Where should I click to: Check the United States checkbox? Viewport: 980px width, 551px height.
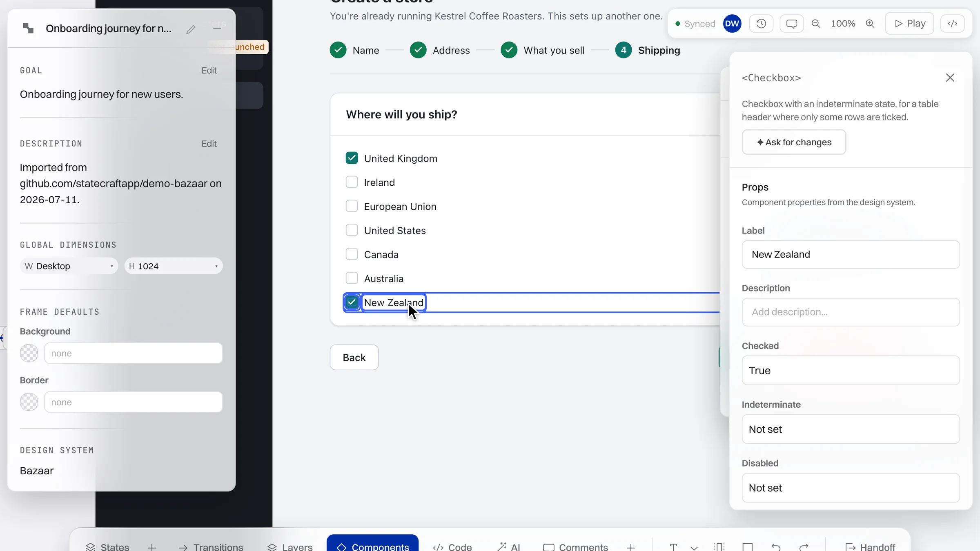click(x=352, y=230)
